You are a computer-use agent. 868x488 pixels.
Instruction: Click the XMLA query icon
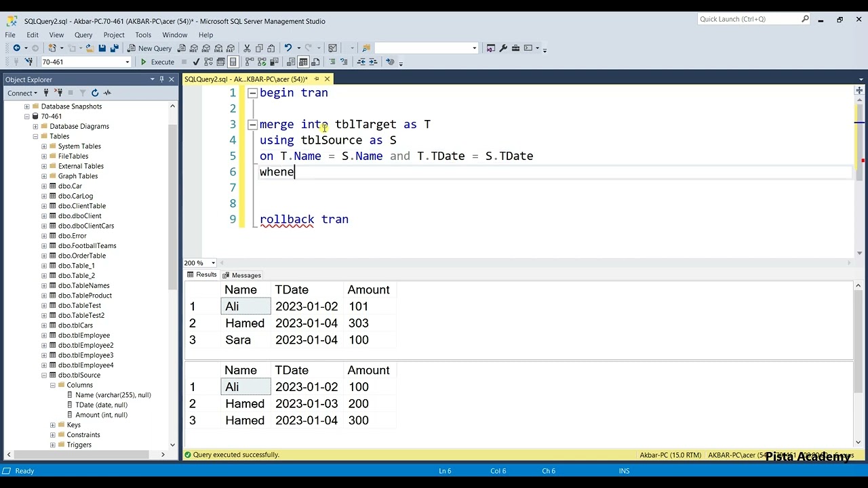coord(218,48)
